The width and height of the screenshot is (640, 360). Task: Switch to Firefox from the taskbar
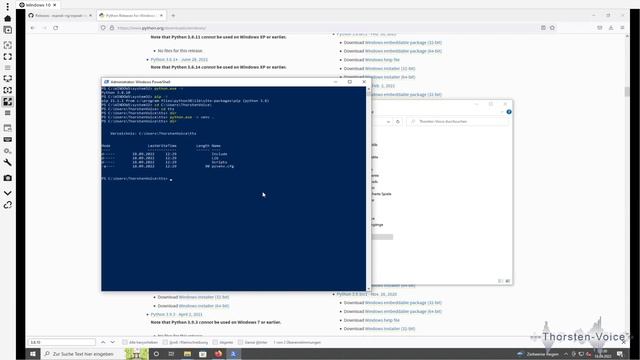pyautogui.click(x=218, y=354)
